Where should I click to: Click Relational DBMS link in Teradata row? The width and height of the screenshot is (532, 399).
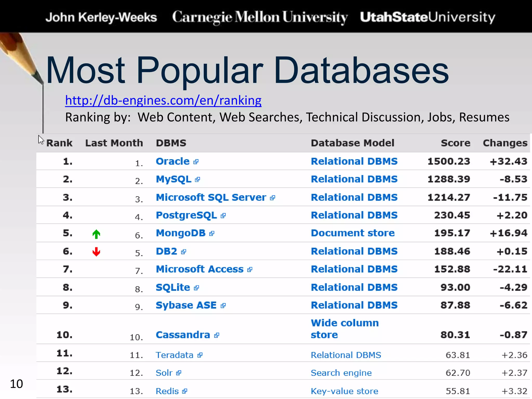click(346, 355)
